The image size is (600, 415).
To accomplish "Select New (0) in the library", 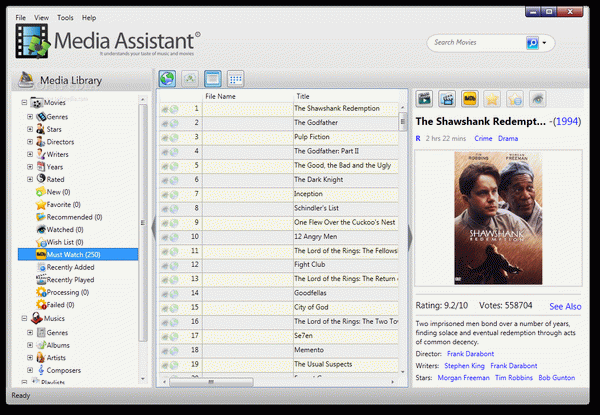I will click(53, 192).
